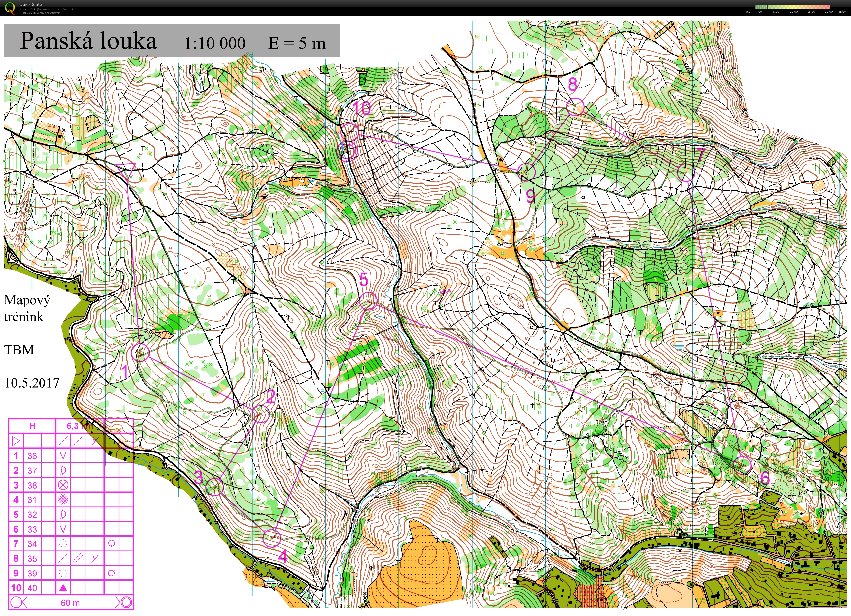Click the crosshatch symbol in row 4
This screenshot has width=851, height=616.
click(63, 500)
